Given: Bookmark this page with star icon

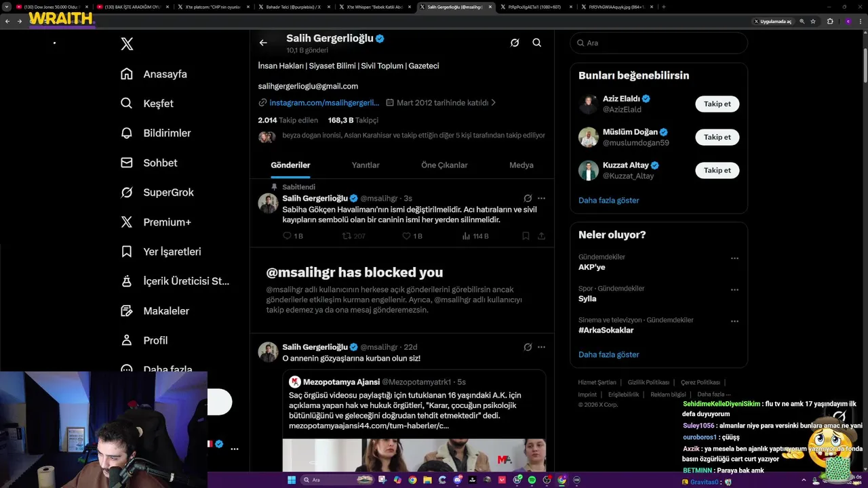Looking at the screenshot, I should (x=813, y=21).
